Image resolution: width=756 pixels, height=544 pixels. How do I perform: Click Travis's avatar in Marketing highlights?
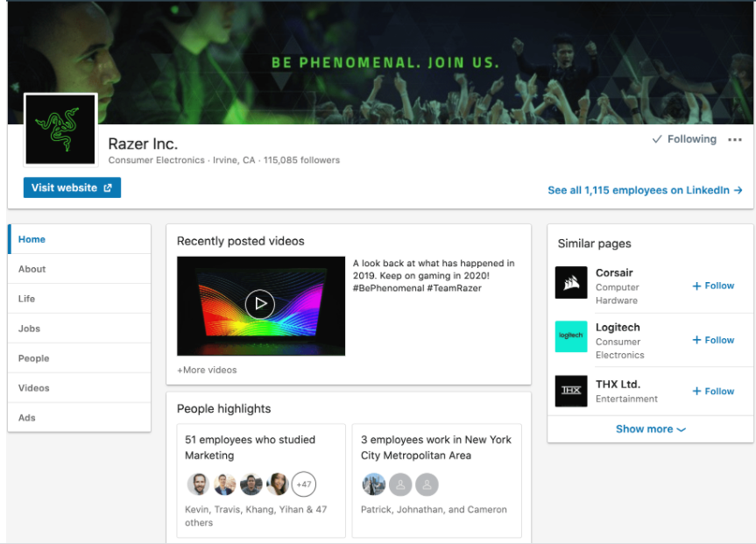(224, 484)
